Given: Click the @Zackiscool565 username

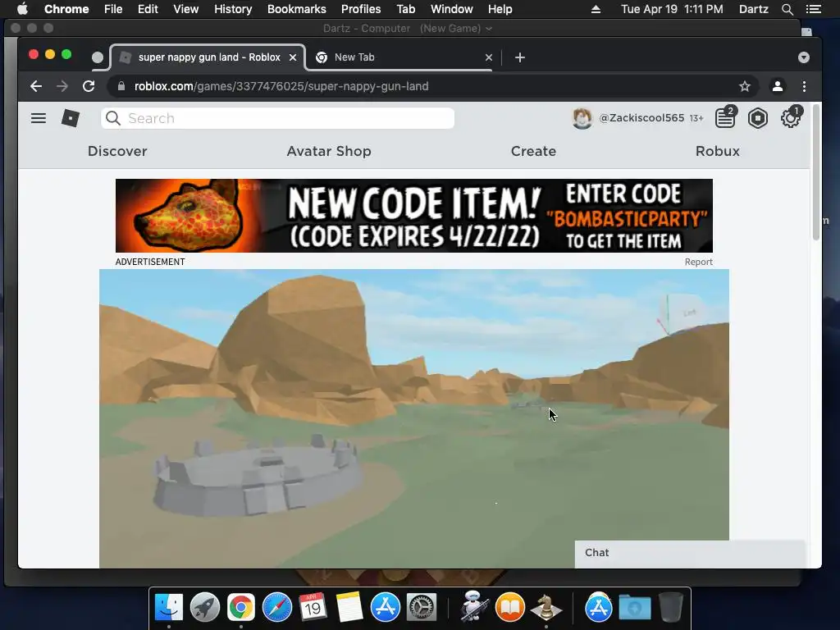Looking at the screenshot, I should [641, 118].
